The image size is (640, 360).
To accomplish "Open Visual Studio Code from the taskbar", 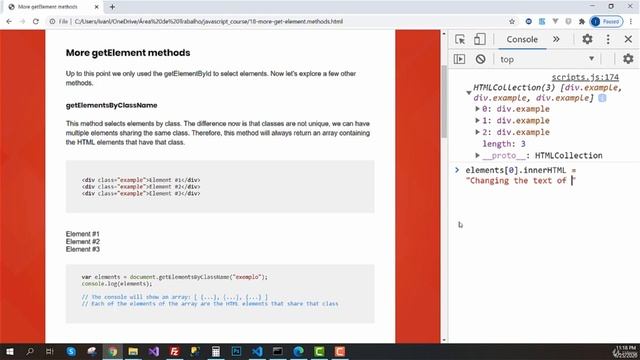I will pos(257,351).
